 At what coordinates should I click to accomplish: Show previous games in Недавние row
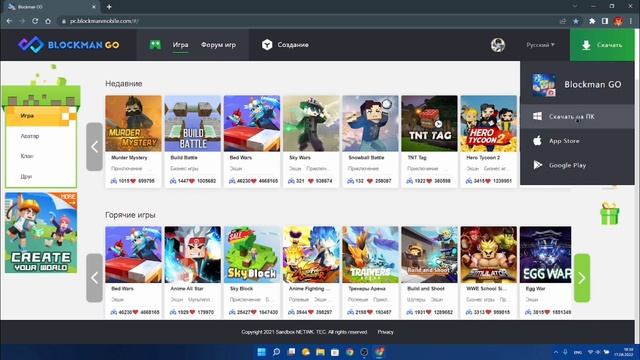pos(94,147)
